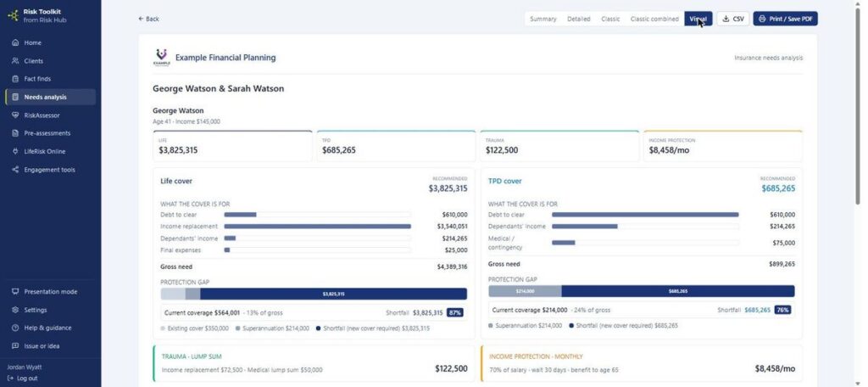The height and width of the screenshot is (387, 868).
Task: Click the Help & guidance question icon
Action: point(15,328)
